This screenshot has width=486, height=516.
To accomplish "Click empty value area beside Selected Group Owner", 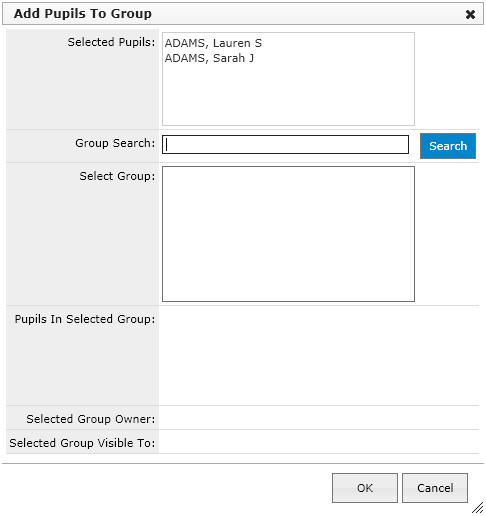I will (319, 418).
